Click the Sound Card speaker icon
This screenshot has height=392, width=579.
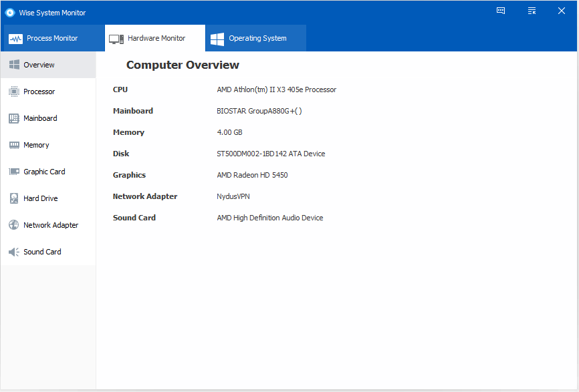pos(14,252)
